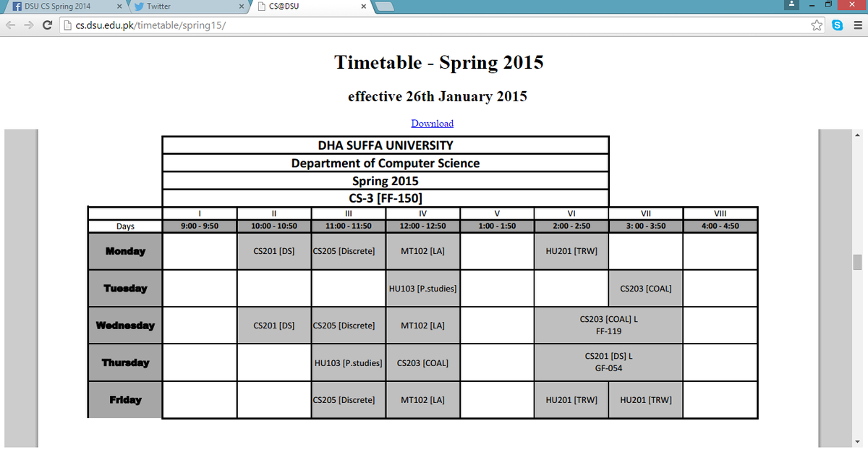Close the Twitter tab
This screenshot has width=868, height=450.
[242, 6]
